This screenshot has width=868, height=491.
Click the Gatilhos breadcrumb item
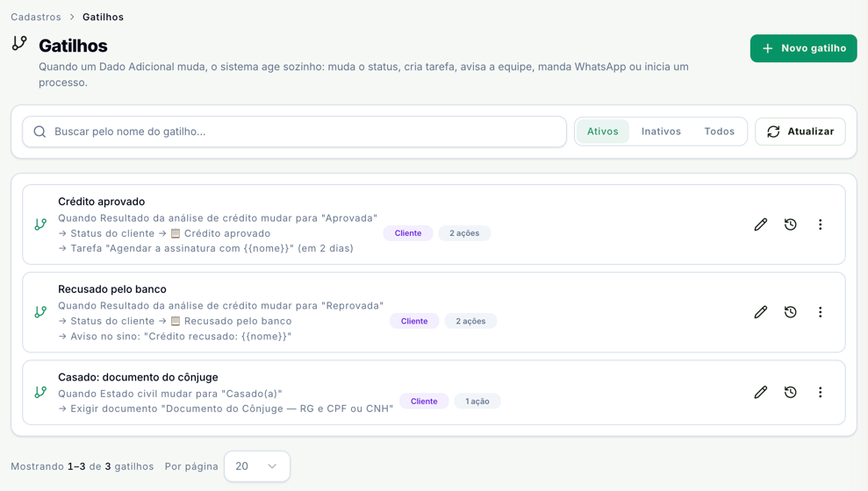click(103, 18)
